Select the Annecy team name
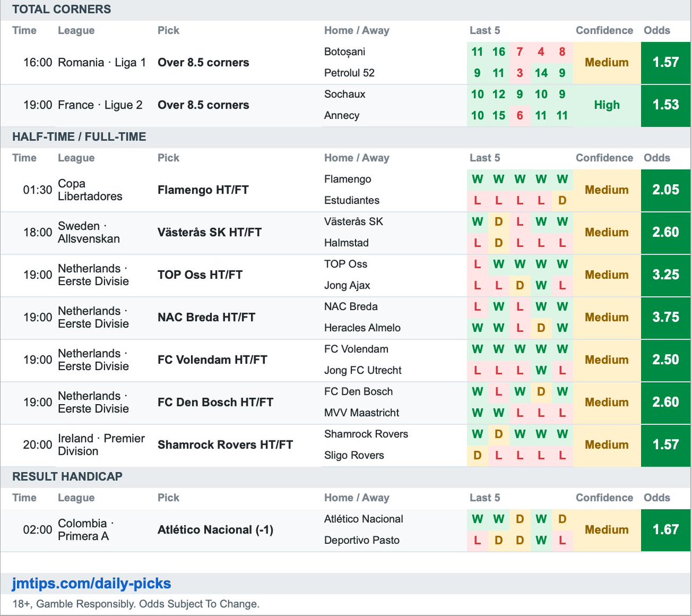This screenshot has width=692, height=616. 342,115
